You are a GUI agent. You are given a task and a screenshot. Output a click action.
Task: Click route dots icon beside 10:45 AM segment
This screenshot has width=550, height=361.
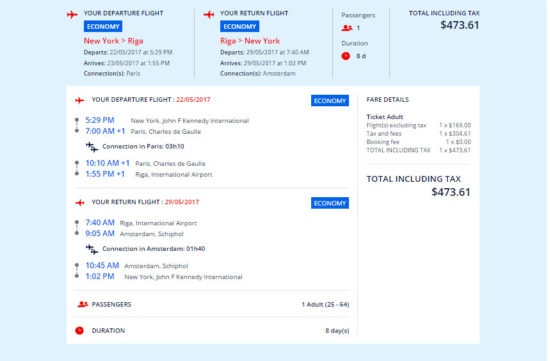(x=77, y=271)
